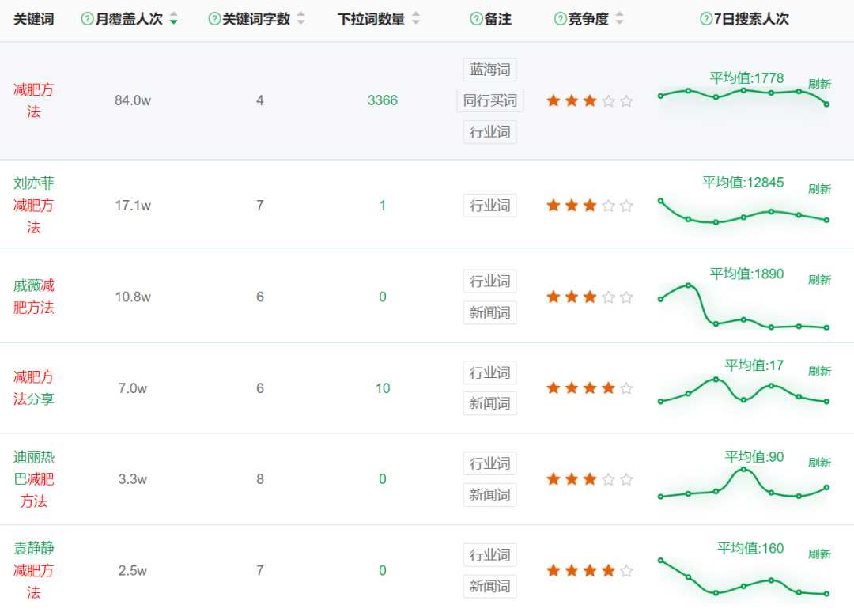Click dropdown word count 3366

pos(382,100)
